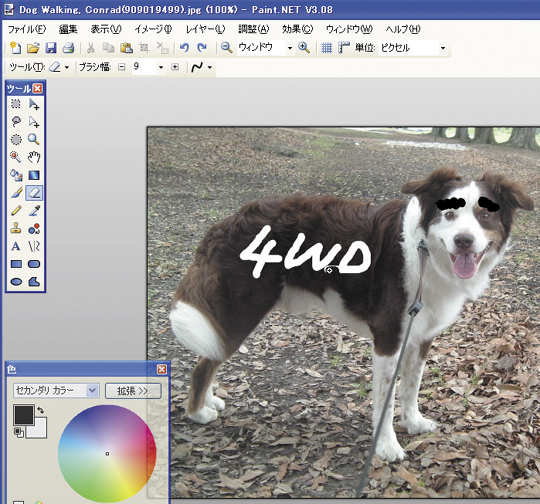Image resolution: width=540 pixels, height=504 pixels.
Task: Click the primary color dark swatch
Action: (23, 415)
